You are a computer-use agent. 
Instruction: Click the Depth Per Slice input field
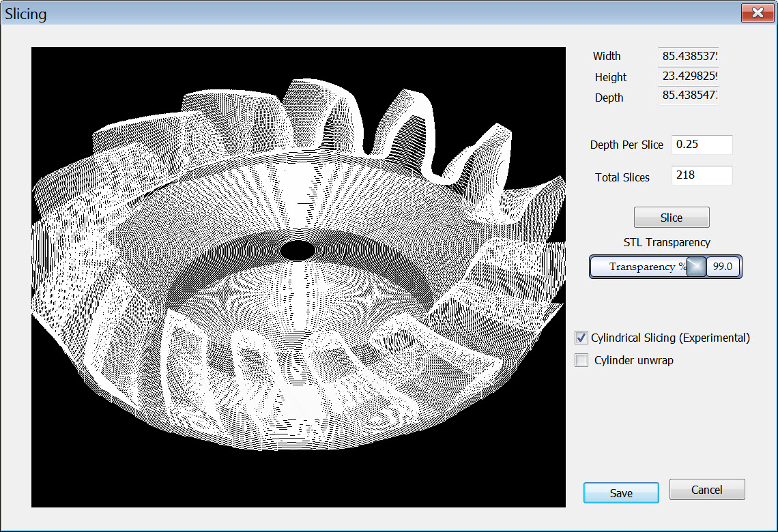pyautogui.click(x=702, y=145)
